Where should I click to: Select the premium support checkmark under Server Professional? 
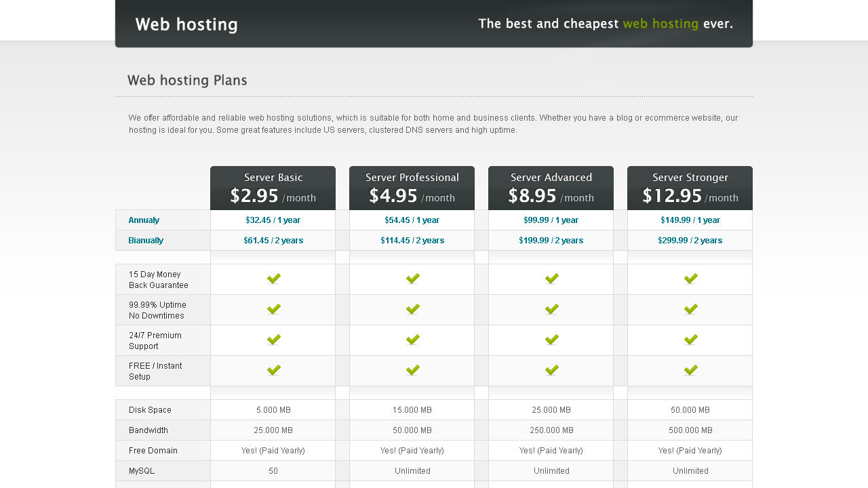point(412,340)
